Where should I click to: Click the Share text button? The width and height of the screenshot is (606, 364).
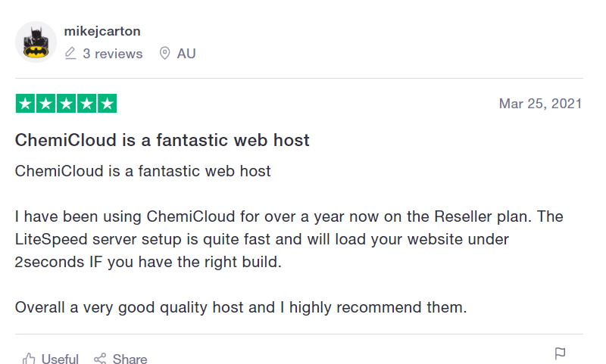coord(130,359)
